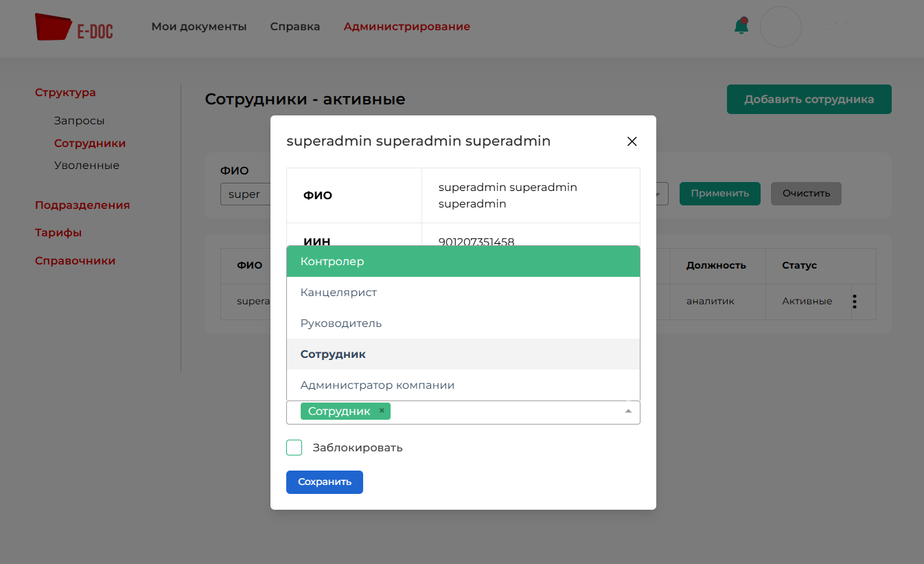
Task: Pick Руководитель in the dropdown
Action: tap(463, 324)
